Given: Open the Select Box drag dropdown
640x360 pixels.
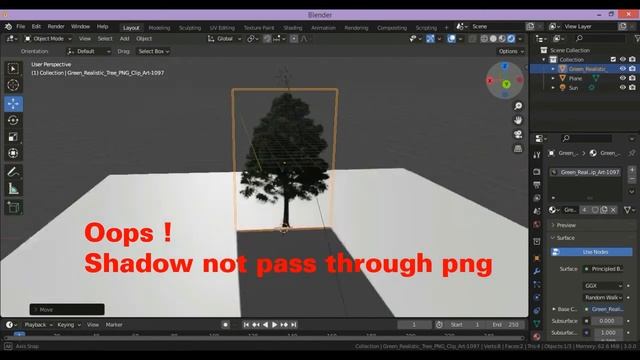Looking at the screenshot, I should coord(153,51).
